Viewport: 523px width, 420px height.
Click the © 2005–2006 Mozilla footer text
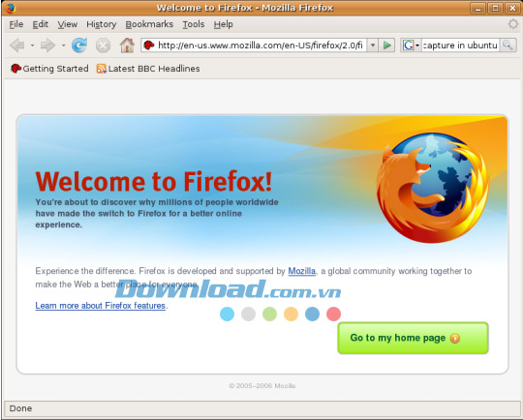tap(262, 386)
